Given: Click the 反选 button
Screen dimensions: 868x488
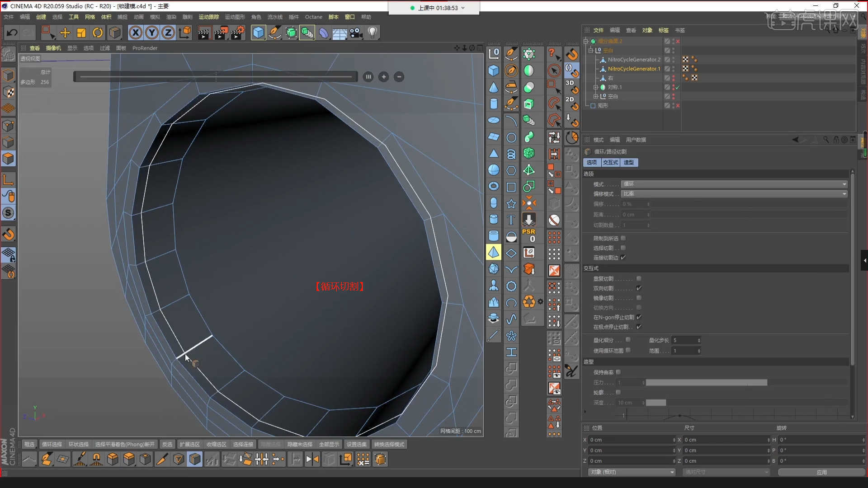Looking at the screenshot, I should [167, 444].
